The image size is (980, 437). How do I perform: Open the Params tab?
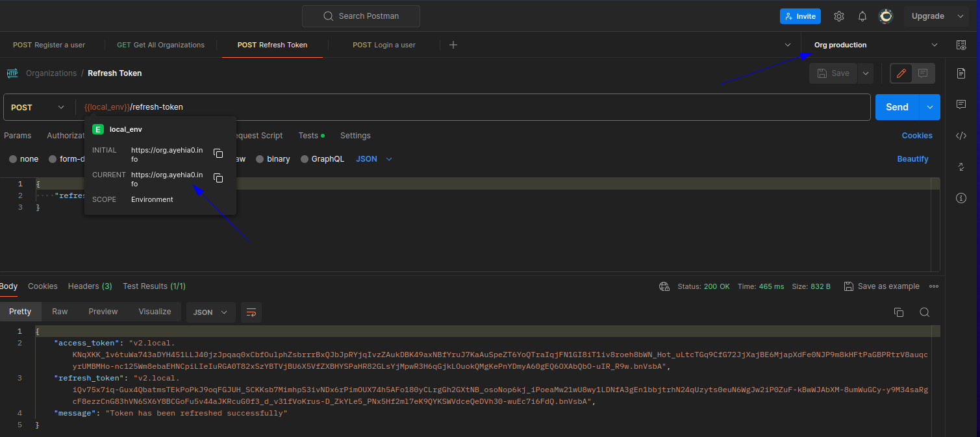click(18, 136)
